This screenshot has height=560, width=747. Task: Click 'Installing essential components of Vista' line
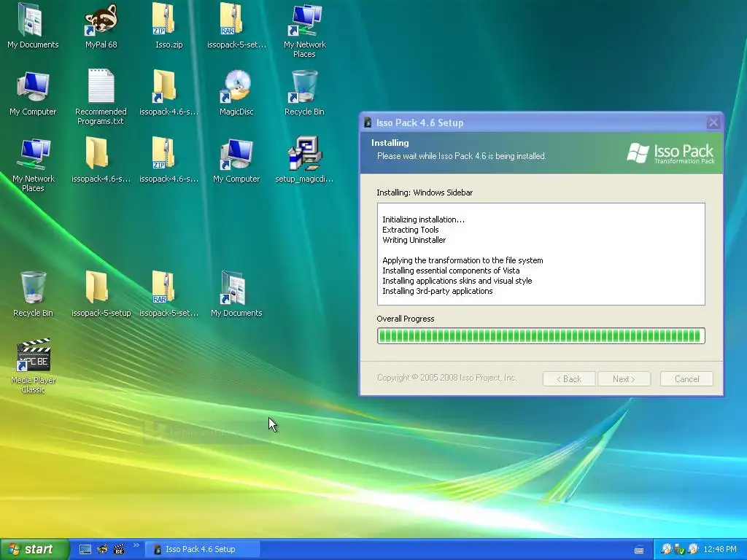[451, 271]
